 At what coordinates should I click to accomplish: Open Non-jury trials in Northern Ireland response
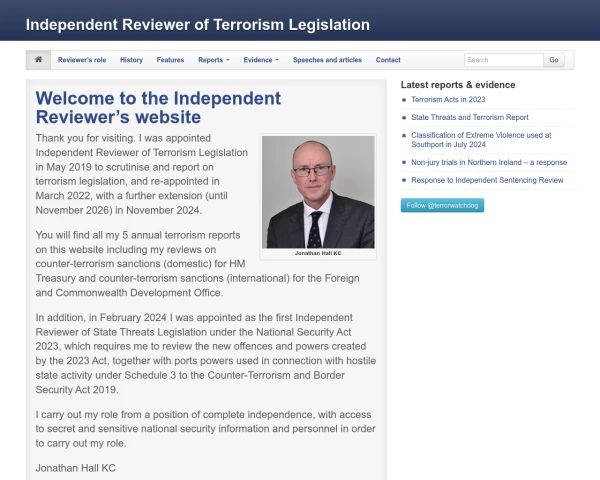[489, 162]
